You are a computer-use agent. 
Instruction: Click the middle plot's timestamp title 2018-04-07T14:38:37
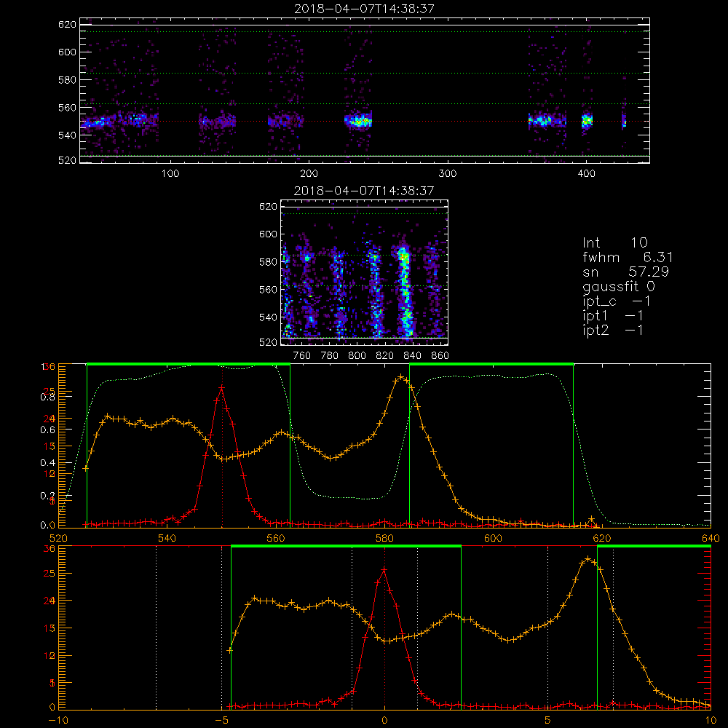pyautogui.click(x=364, y=191)
